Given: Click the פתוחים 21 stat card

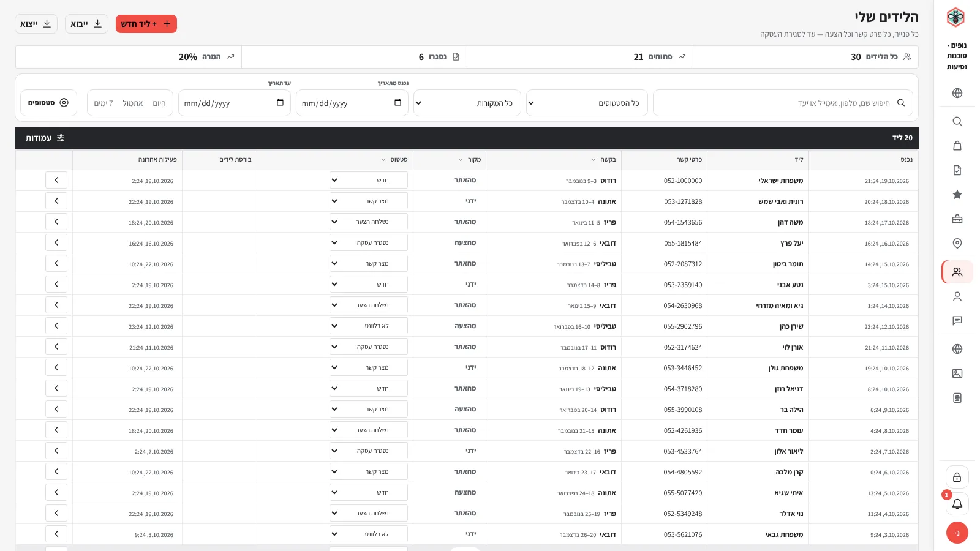Looking at the screenshot, I should (x=580, y=57).
